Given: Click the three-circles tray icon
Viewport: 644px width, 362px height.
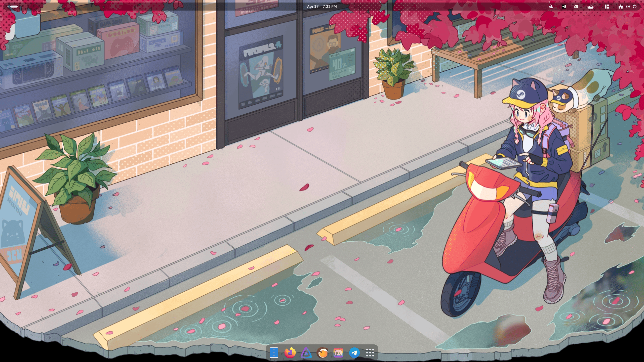Looking at the screenshot, I should click(551, 7).
